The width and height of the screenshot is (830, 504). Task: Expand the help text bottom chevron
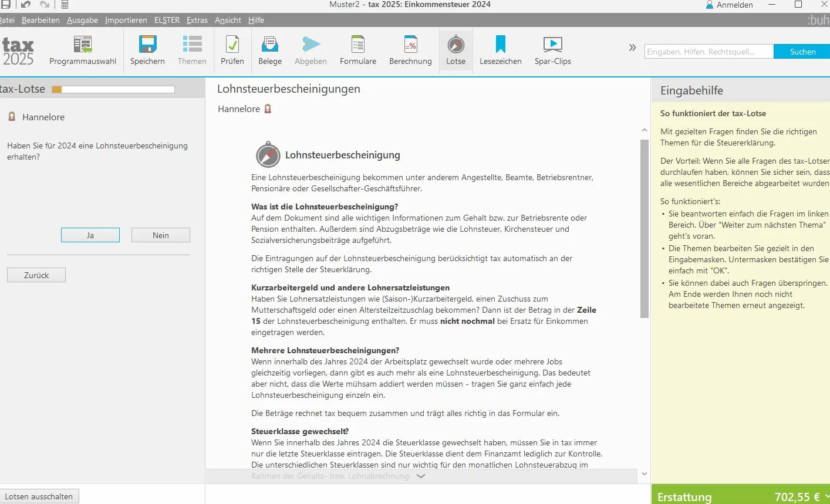pyautogui.click(x=420, y=476)
